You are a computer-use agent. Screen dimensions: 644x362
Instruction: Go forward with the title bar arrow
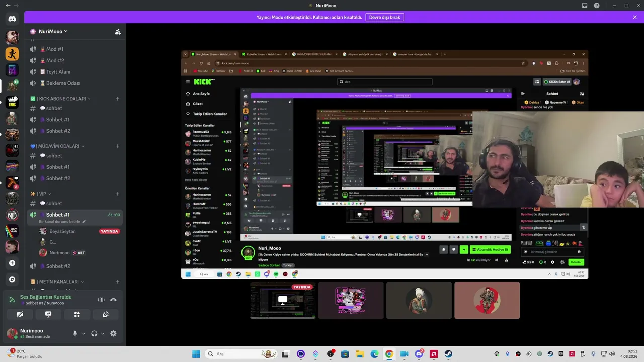pyautogui.click(x=16, y=5)
